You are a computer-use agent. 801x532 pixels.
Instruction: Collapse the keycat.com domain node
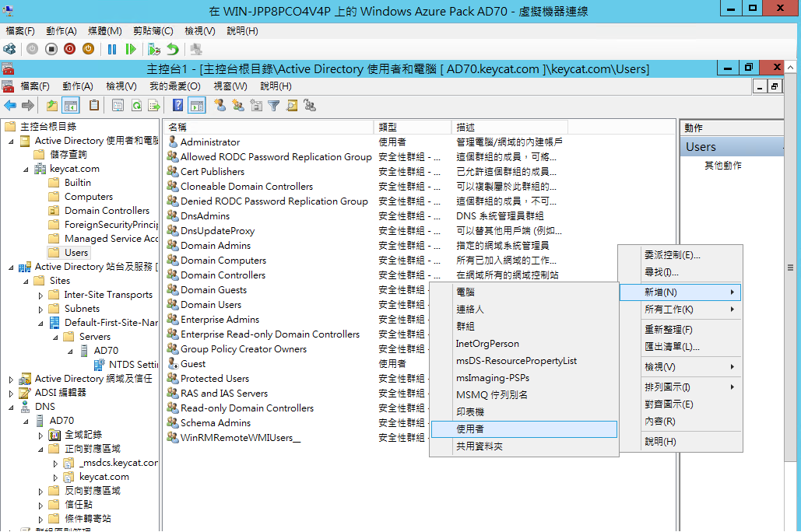click(26, 170)
